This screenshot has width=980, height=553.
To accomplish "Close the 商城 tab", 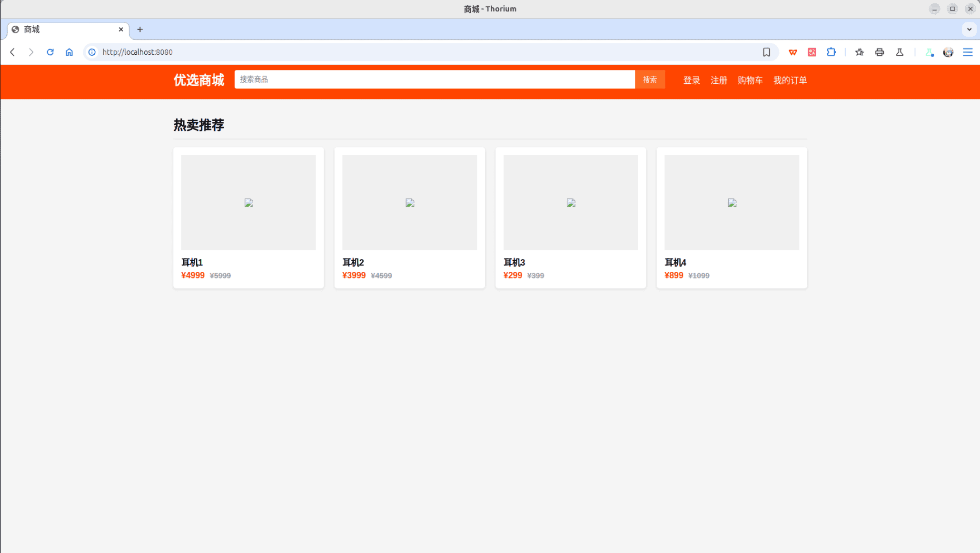I will [121, 30].
